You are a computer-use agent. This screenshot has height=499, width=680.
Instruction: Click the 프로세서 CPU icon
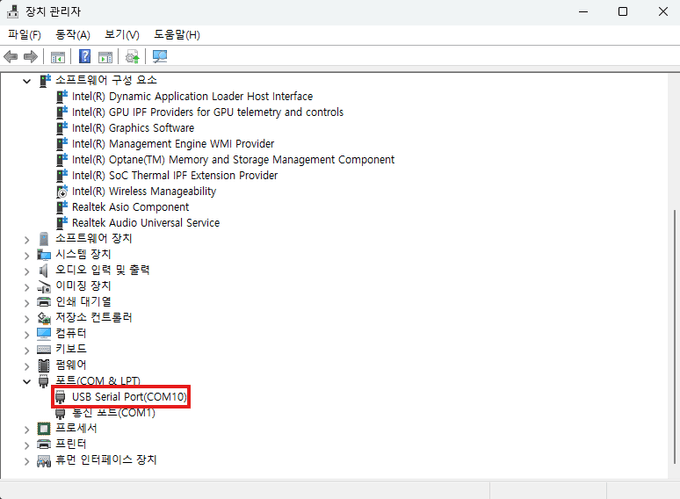tap(44, 429)
